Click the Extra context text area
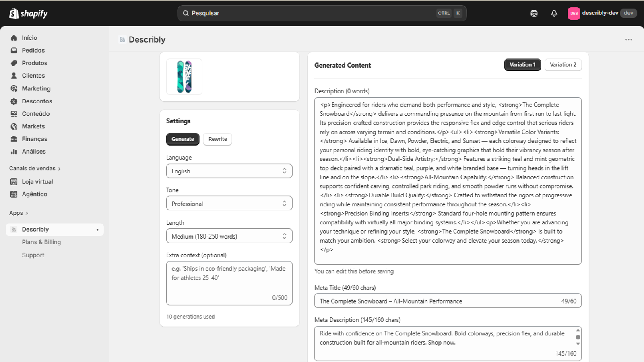 click(x=229, y=283)
